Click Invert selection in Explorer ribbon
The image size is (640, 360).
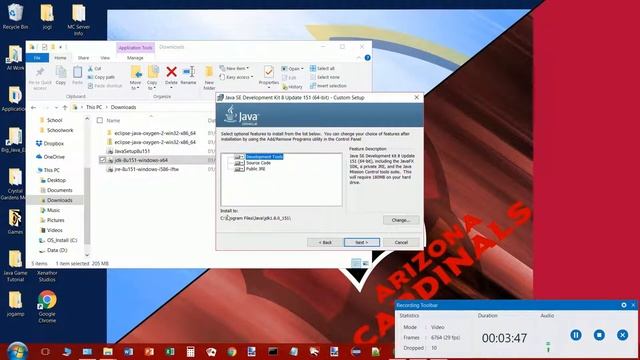coord(328,86)
